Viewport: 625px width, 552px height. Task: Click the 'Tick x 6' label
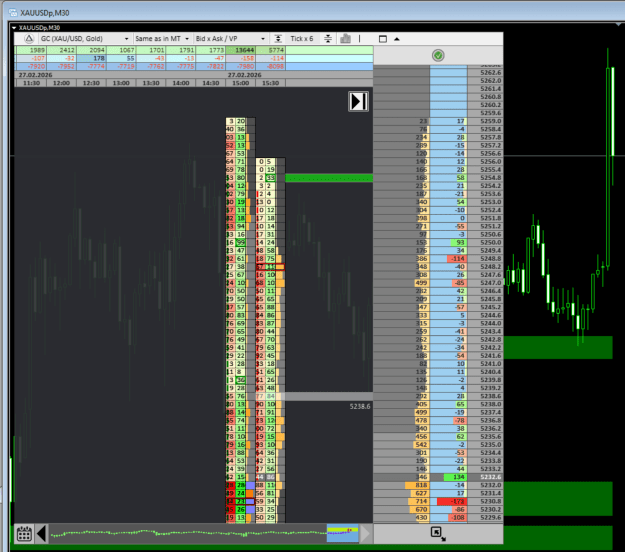pos(302,39)
